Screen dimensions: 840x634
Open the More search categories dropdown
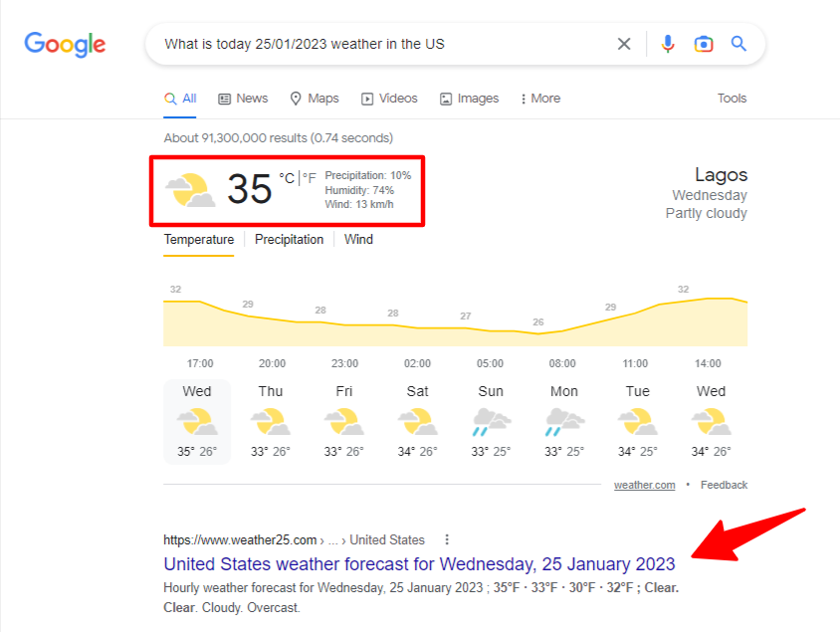pos(539,98)
